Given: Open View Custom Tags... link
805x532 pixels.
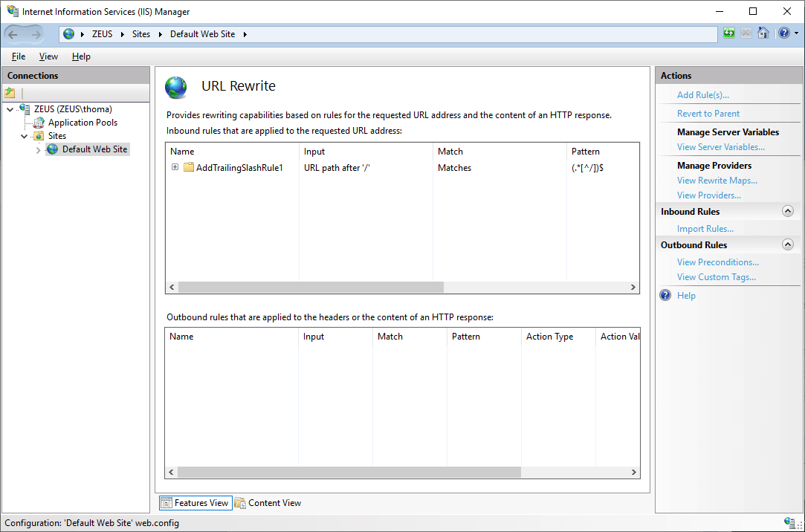Looking at the screenshot, I should pyautogui.click(x=717, y=277).
